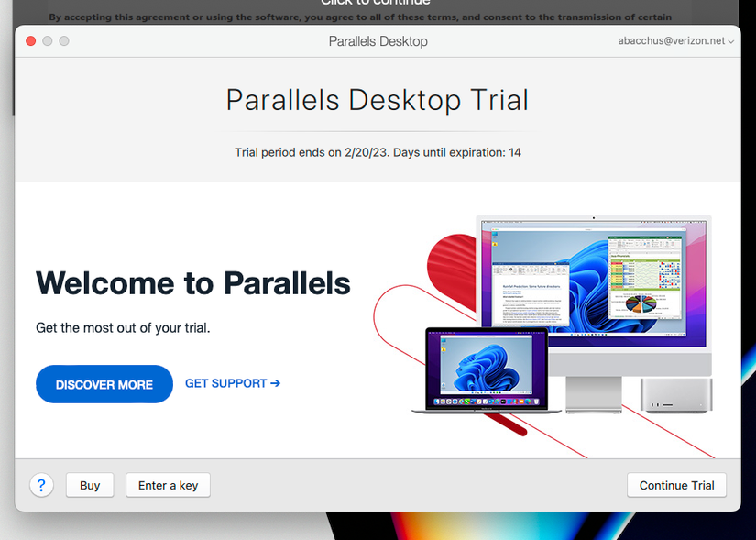Zoom the Parallels Desktop window
The width and height of the screenshot is (756, 540).
click(63, 41)
